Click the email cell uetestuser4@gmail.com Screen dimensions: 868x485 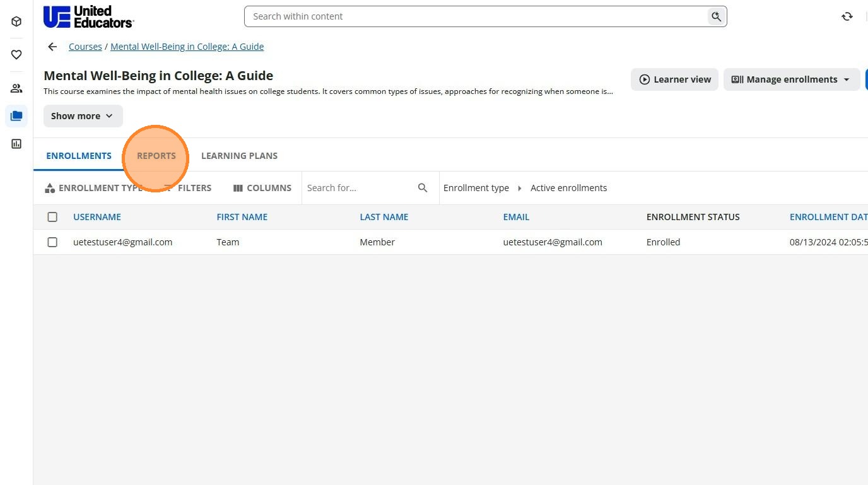pyautogui.click(x=553, y=242)
